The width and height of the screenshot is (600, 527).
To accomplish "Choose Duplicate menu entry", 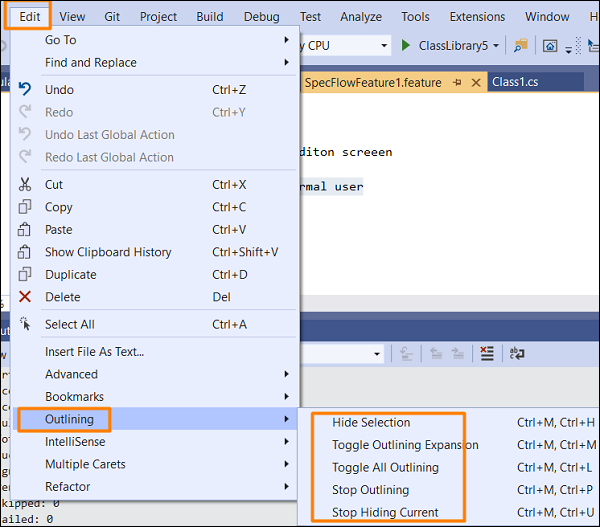I will coord(155,274).
